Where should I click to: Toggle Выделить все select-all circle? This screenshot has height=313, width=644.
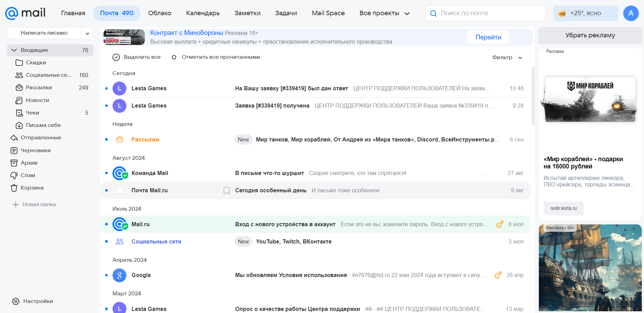(x=116, y=57)
